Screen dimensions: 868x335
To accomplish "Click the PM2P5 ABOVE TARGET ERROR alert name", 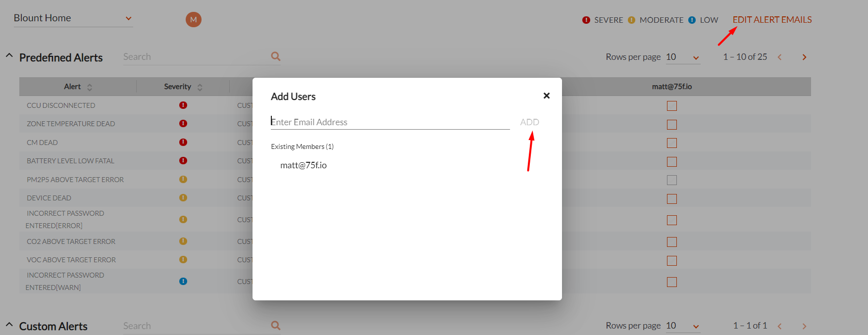I will 75,180.
